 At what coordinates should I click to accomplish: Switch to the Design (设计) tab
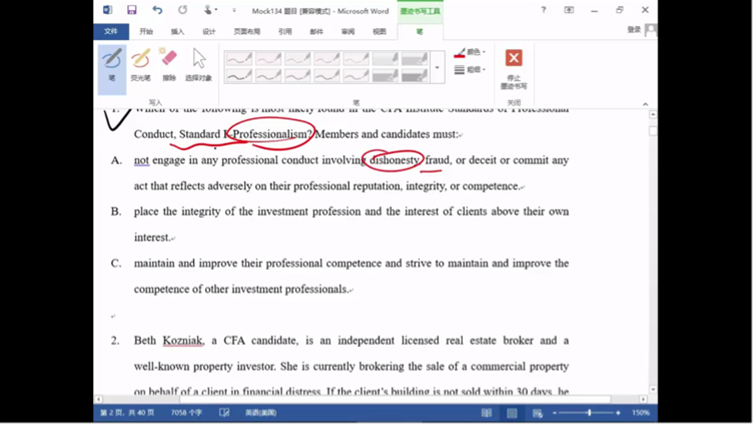tap(209, 31)
